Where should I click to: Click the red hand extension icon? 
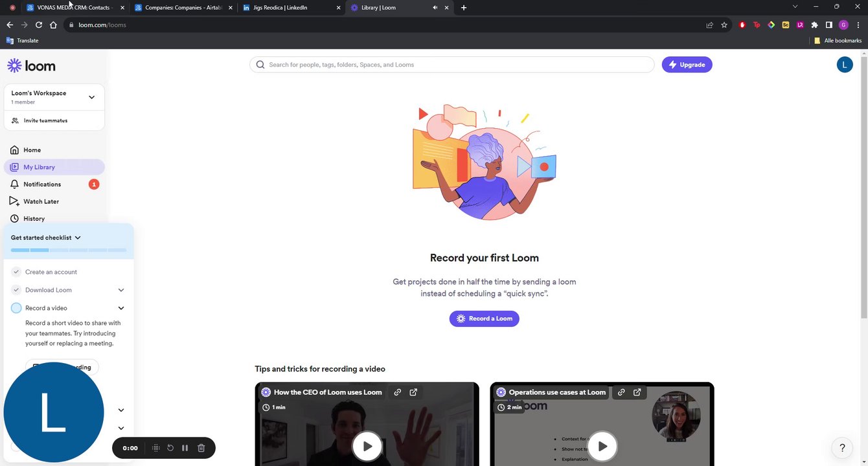pos(742,25)
